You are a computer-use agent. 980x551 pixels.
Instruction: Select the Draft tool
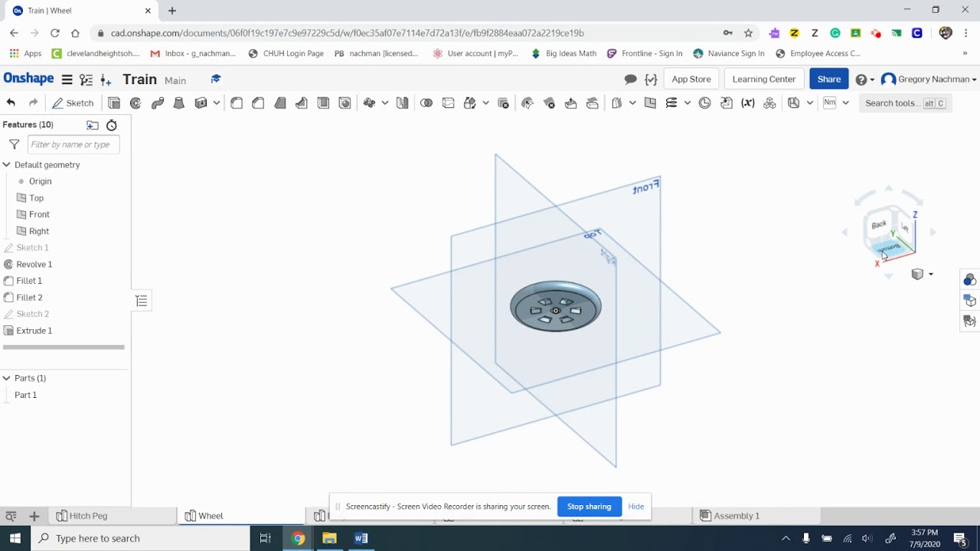pyautogui.click(x=280, y=103)
